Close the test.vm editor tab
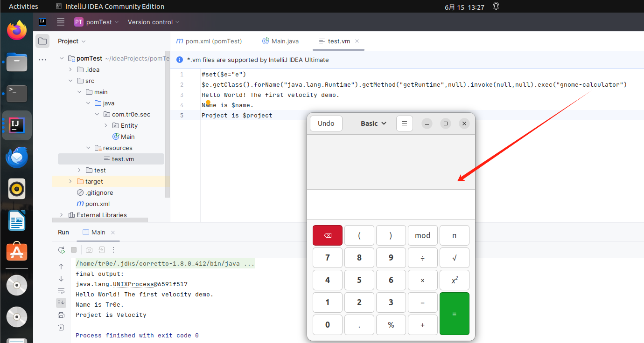The width and height of the screenshot is (644, 343). tap(357, 41)
